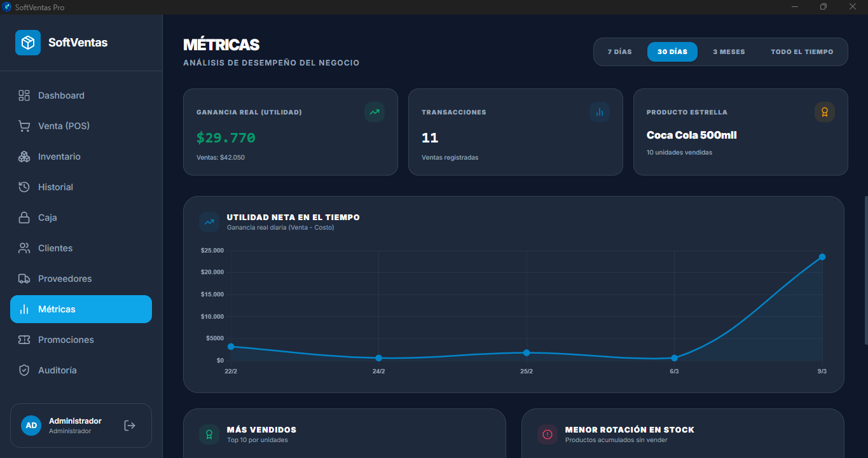Select the Inventario sidebar icon
The image size is (868, 458).
(x=24, y=156)
